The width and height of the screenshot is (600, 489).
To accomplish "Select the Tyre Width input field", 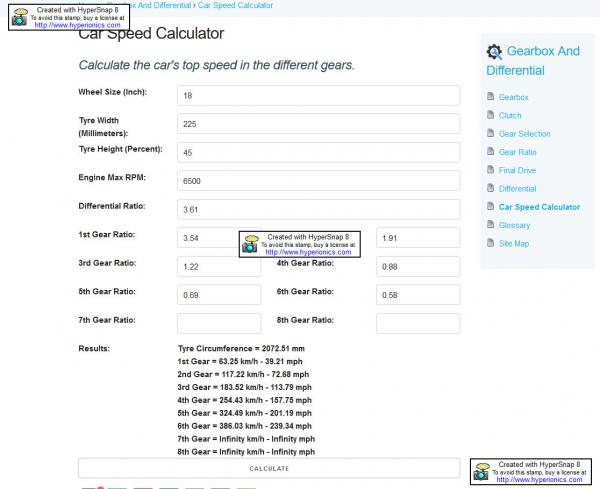I will coord(318,124).
